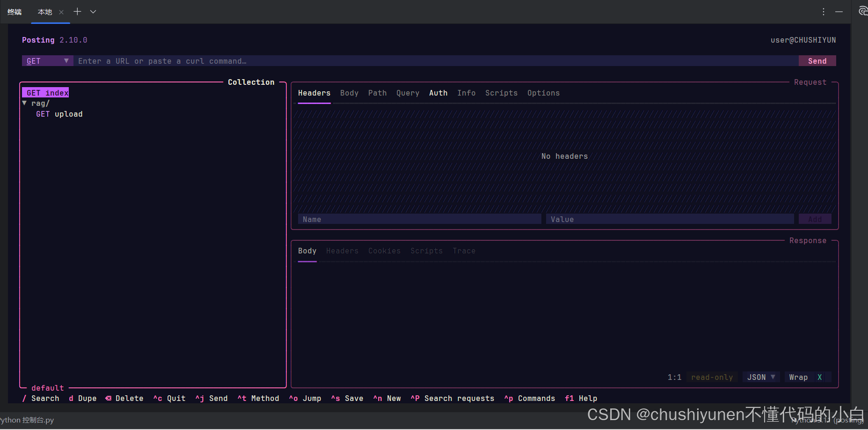The width and height of the screenshot is (868, 430).
Task: Click the Delete footer shortcut
Action: (124, 399)
